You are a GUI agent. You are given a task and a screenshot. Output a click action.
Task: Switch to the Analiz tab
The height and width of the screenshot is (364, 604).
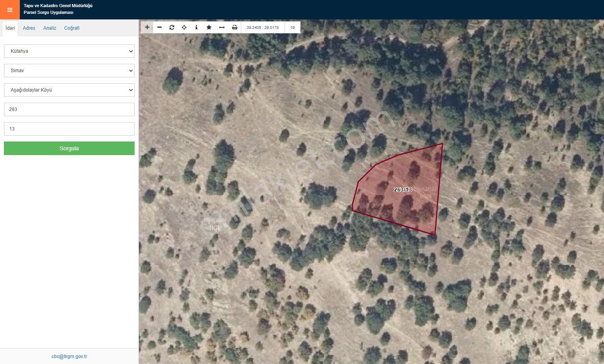point(50,28)
